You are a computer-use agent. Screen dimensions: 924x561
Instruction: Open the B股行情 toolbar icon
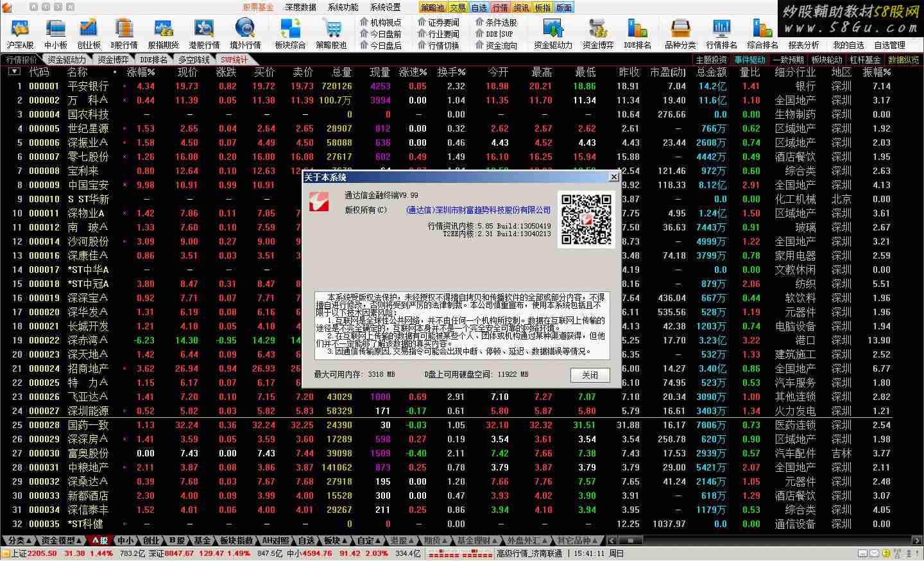(x=124, y=33)
